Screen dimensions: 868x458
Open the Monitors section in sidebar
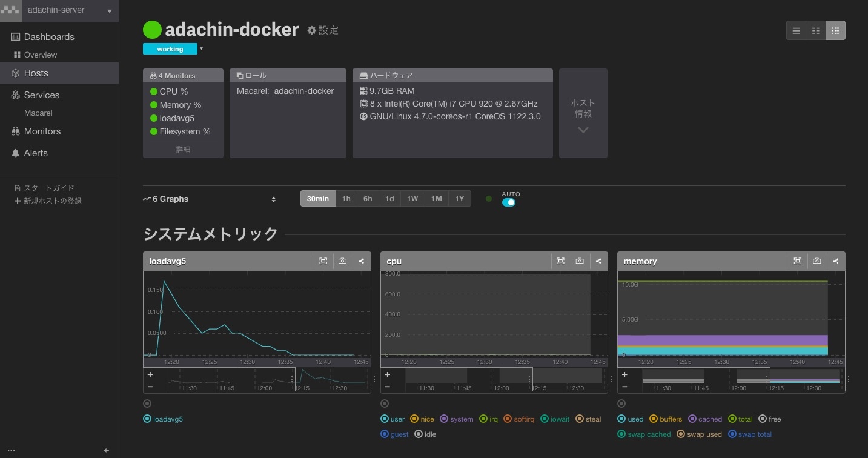tap(42, 131)
